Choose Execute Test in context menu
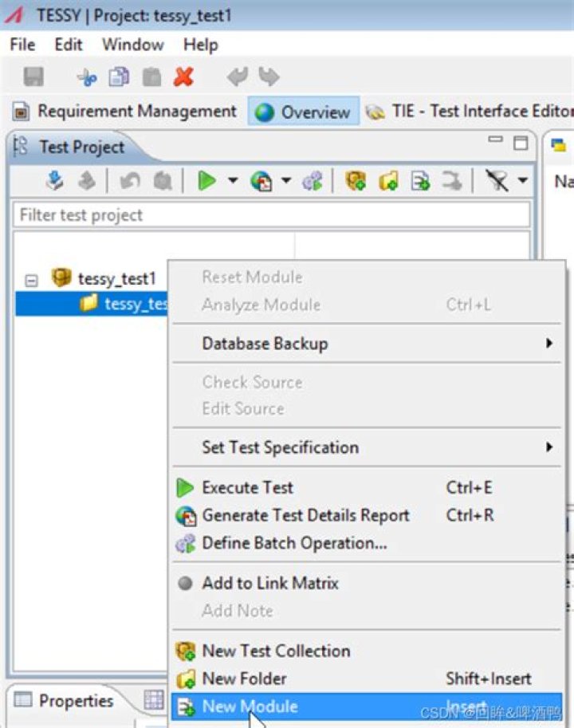This screenshot has height=728, width=574. pyautogui.click(x=367, y=487)
